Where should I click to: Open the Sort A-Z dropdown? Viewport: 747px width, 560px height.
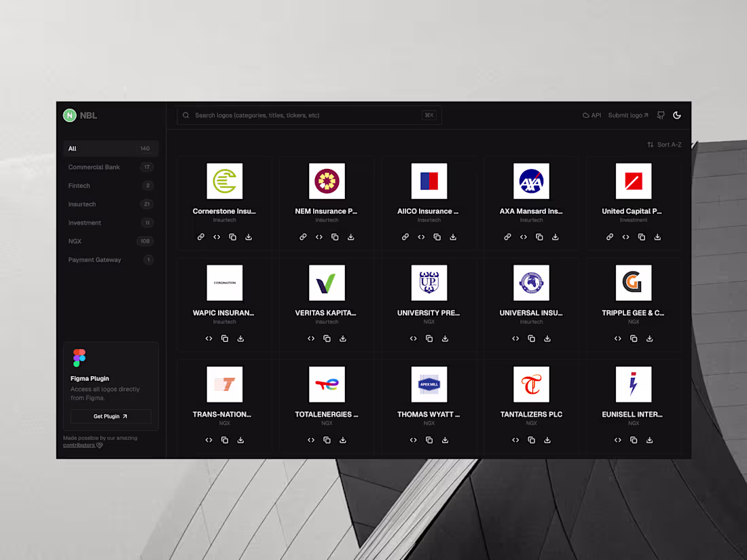664,144
